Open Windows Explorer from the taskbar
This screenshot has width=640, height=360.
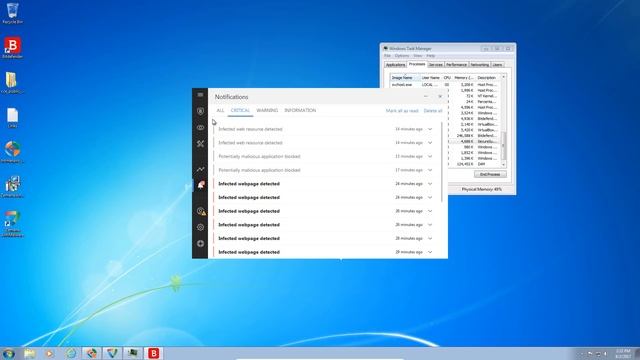click(29, 353)
